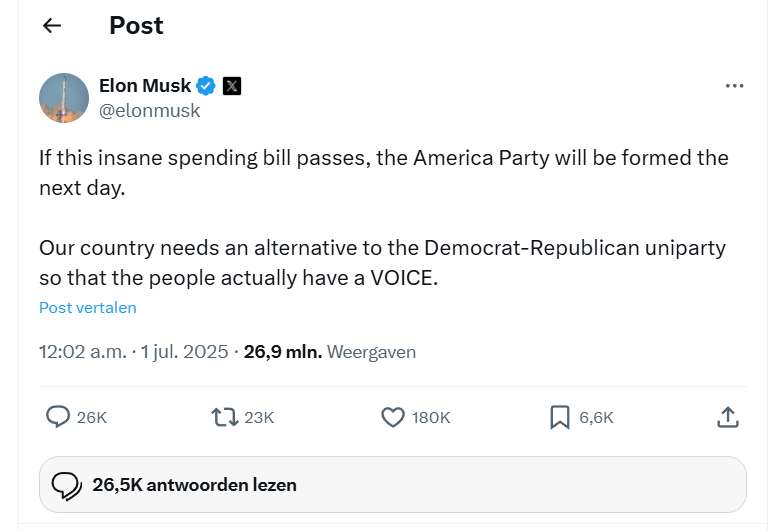Click the @elonmusk handle
This screenshot has width=774, height=531.
pos(149,111)
